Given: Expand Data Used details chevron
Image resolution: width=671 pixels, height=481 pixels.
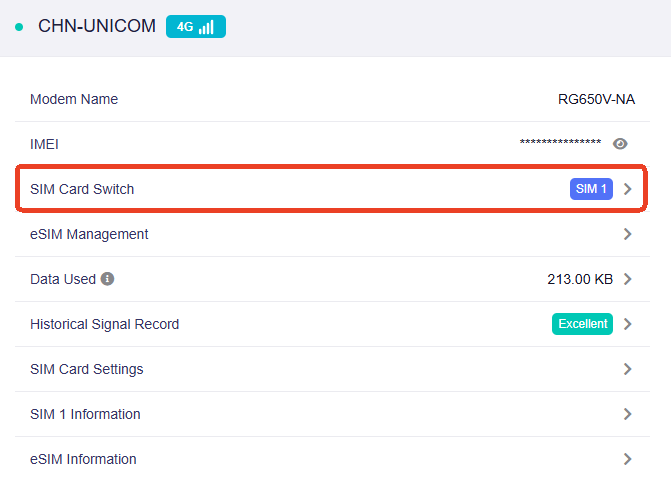Looking at the screenshot, I should (x=628, y=279).
